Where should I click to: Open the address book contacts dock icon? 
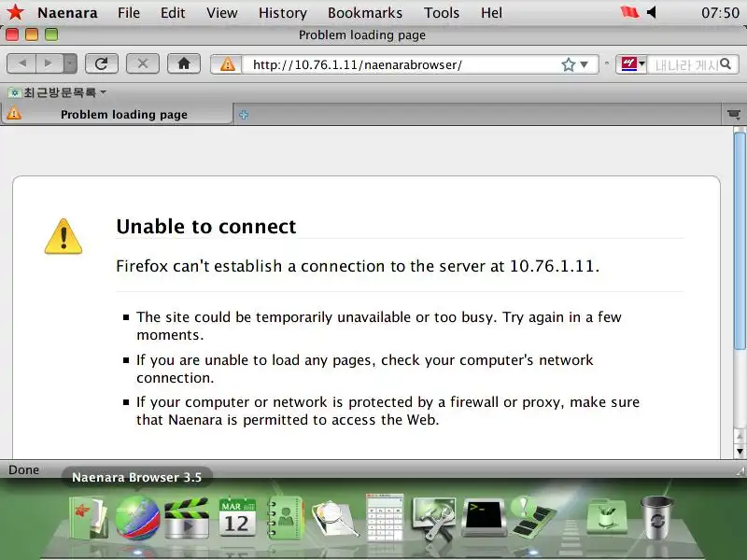coord(285,518)
